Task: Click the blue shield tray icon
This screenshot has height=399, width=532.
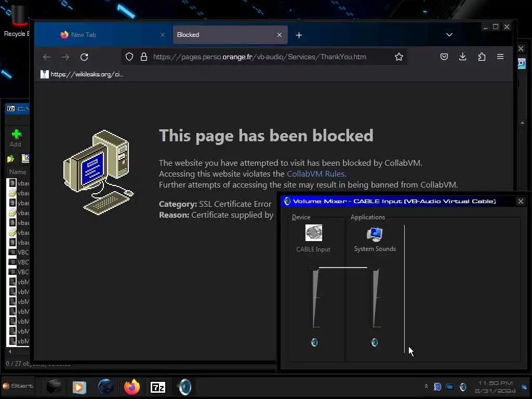Action: pos(437,387)
